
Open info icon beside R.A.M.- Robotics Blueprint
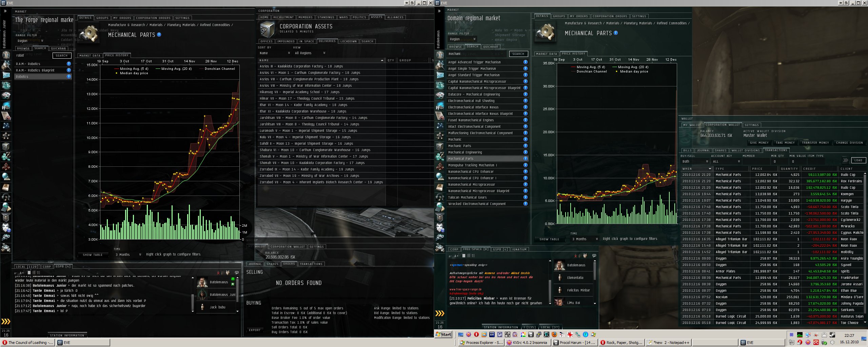pyautogui.click(x=69, y=70)
